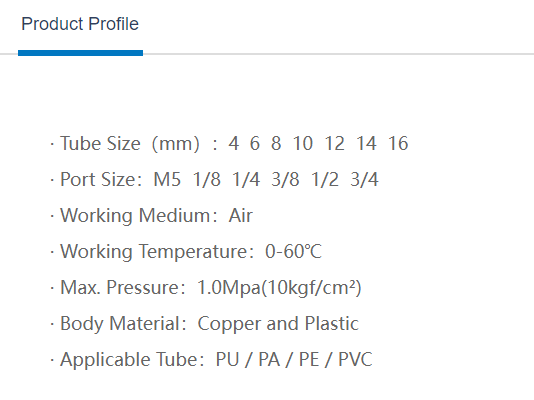This screenshot has width=534, height=400.
Task: Click the Port Size label
Action: pos(101,179)
